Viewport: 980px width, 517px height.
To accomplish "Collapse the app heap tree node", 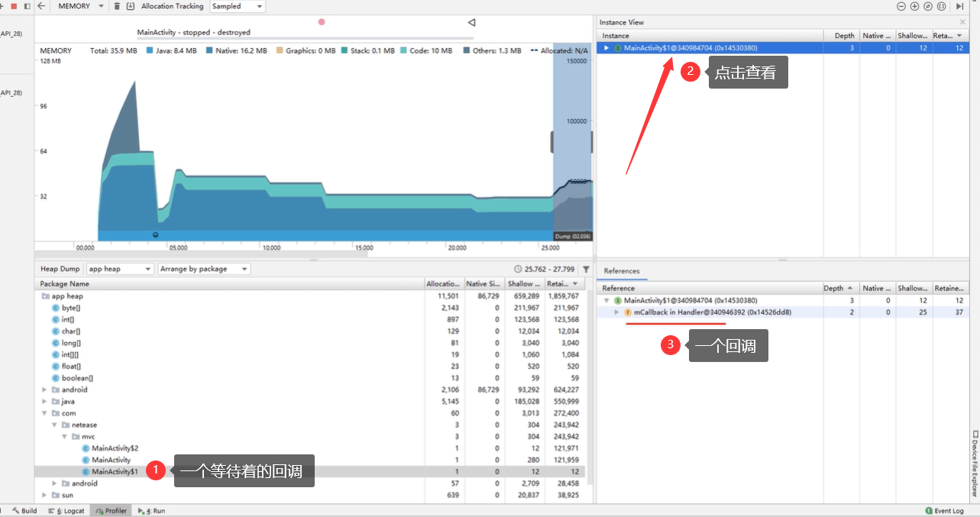I will tap(45, 296).
